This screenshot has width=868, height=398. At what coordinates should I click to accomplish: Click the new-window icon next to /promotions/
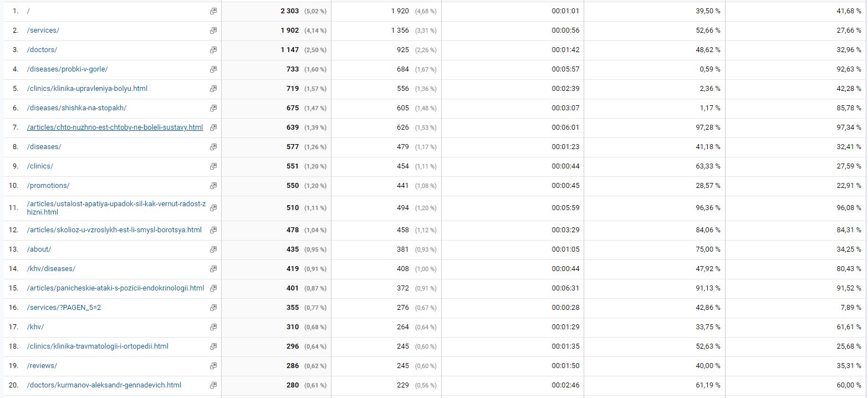point(213,186)
